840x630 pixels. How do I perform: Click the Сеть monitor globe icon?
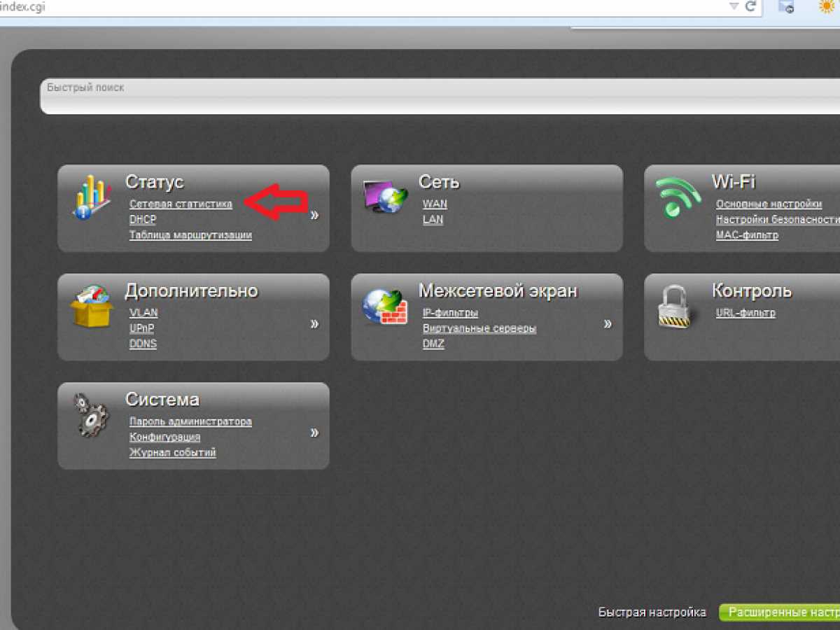point(386,196)
